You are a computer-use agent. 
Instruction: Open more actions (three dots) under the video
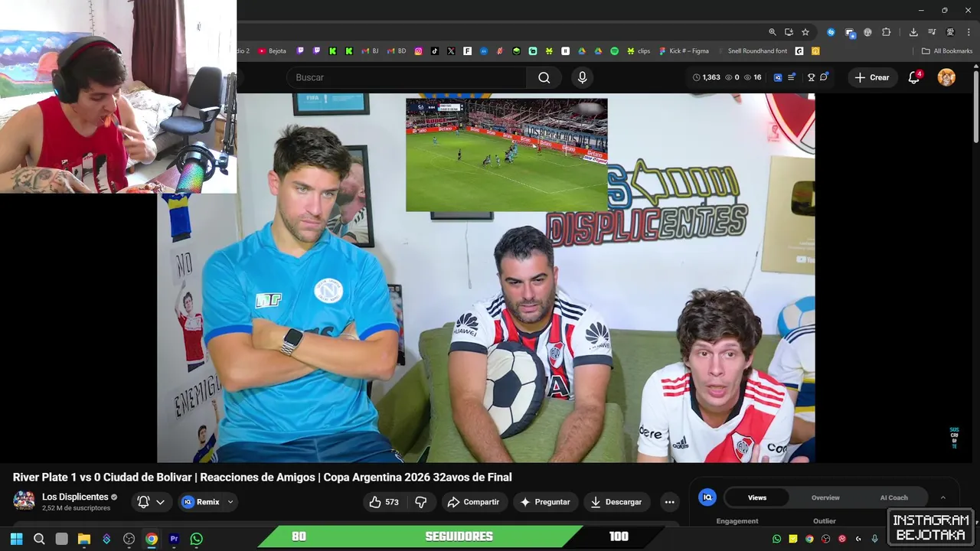pos(670,502)
